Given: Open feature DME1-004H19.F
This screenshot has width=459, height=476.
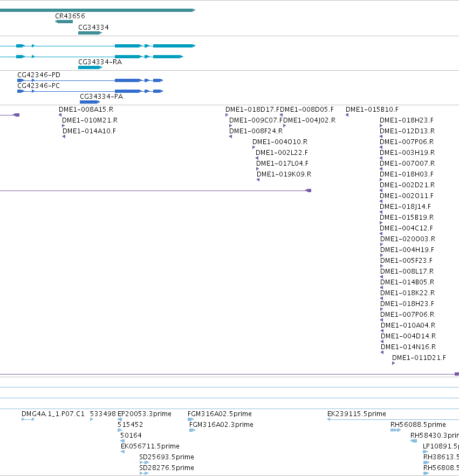Looking at the screenshot, I should point(407,249).
